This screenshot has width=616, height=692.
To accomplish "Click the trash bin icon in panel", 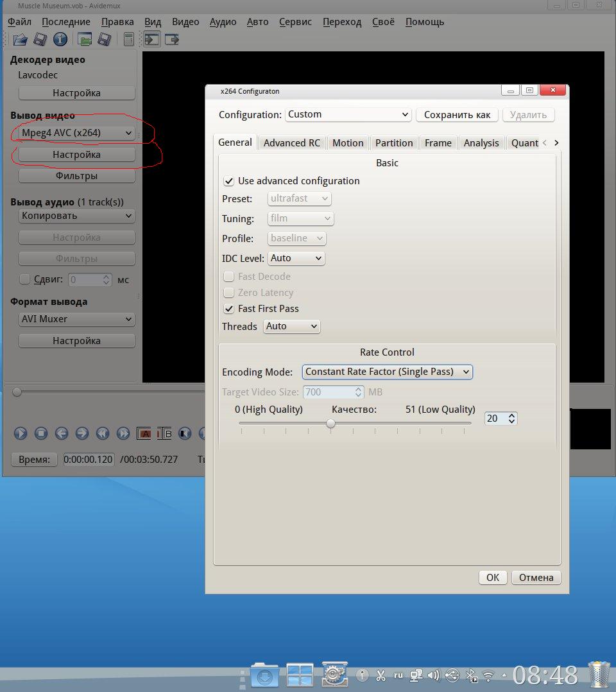I will [x=599, y=675].
